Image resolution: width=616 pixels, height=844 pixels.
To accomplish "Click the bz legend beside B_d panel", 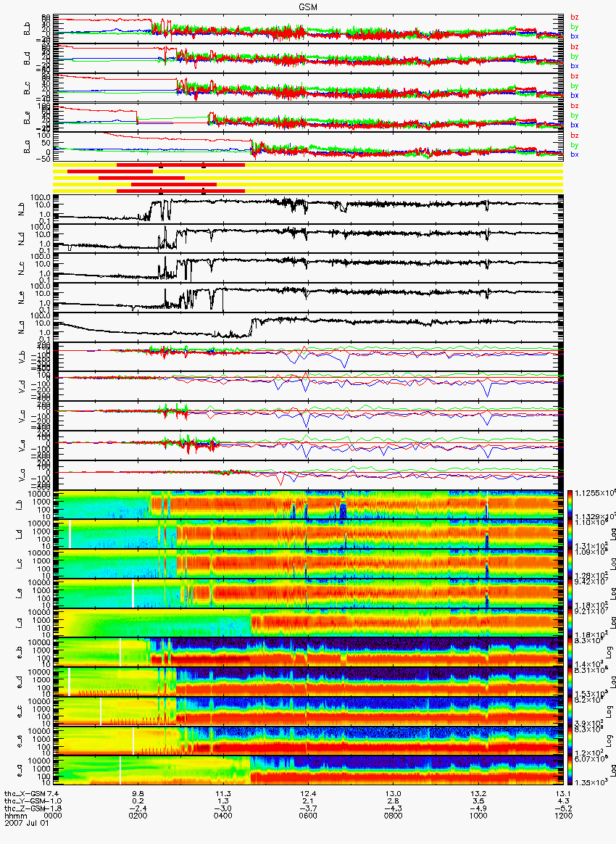I will point(574,47).
